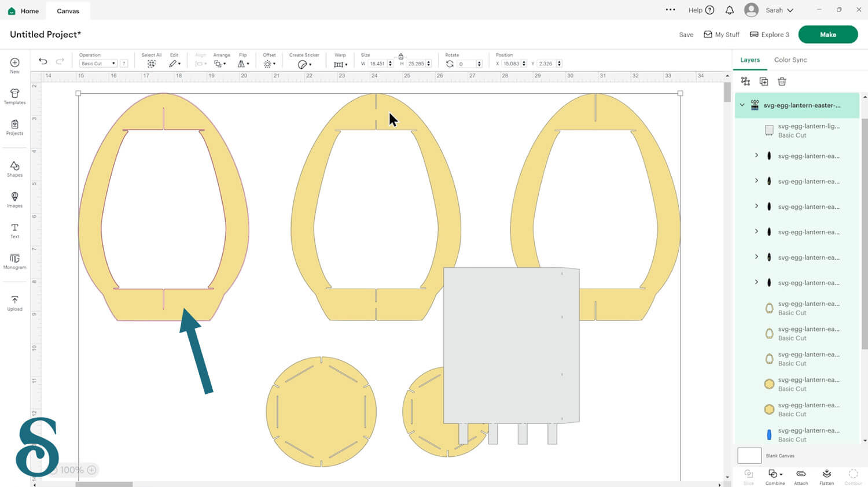This screenshot has height=487, width=868.
Task: Open the Offset dropdown
Action: pos(269,64)
